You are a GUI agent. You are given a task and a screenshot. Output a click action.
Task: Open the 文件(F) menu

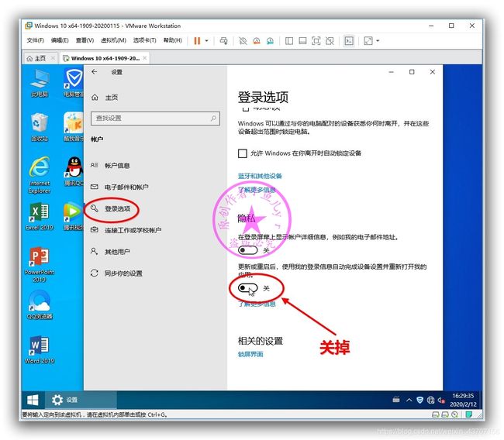click(x=35, y=40)
